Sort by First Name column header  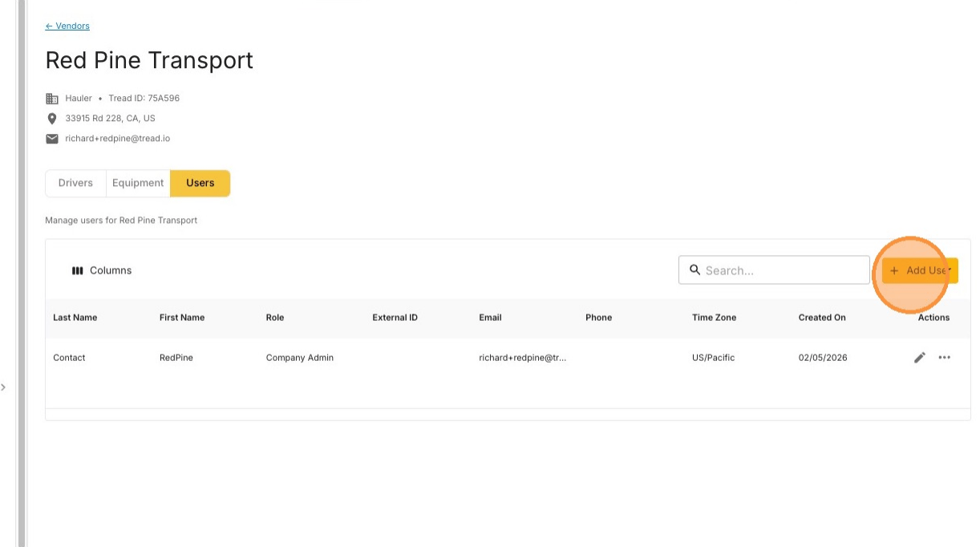(182, 318)
